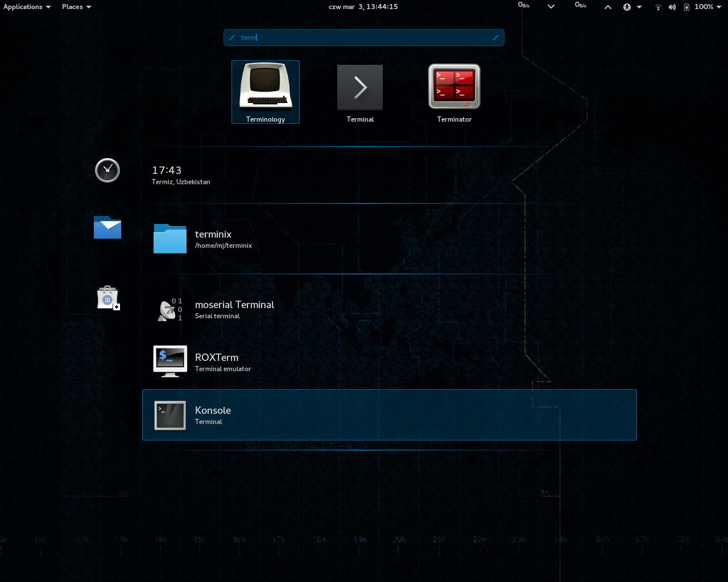Open the terminix /home/mj/terminix result
Screen dimensions: 728x582
(x=390, y=238)
